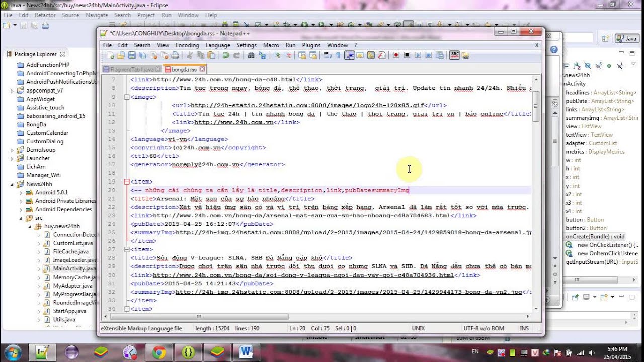Switch to the FragmentTab1.java tab
The height and width of the screenshot is (362, 644).
pyautogui.click(x=132, y=69)
